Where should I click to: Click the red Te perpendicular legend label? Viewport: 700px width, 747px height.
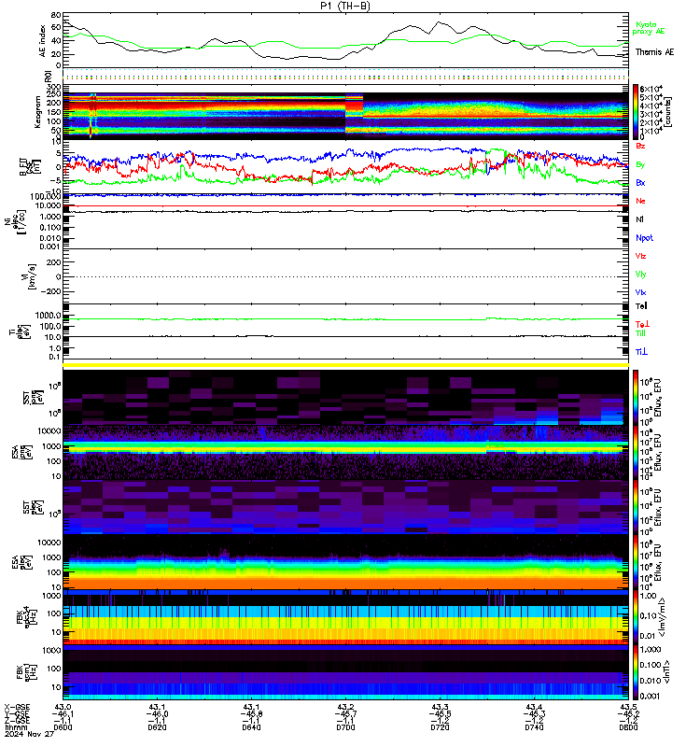(x=642, y=324)
